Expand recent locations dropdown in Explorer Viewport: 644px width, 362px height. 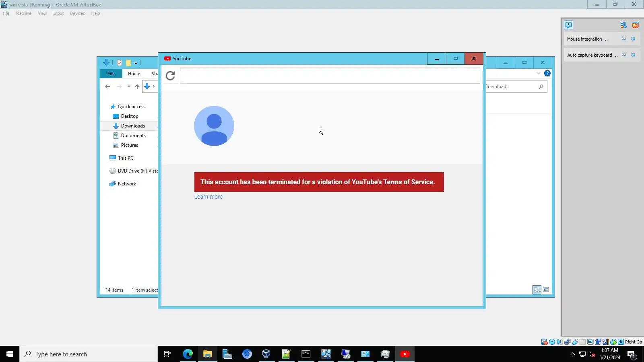[129, 86]
